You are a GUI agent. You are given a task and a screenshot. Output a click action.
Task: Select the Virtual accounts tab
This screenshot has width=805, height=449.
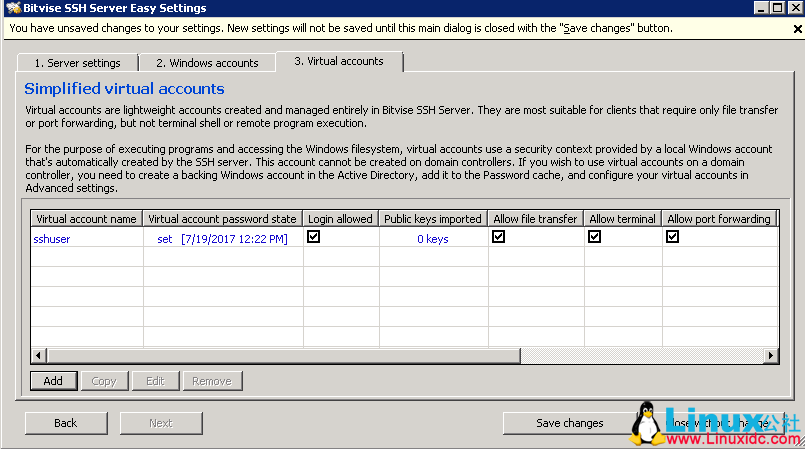(x=339, y=61)
